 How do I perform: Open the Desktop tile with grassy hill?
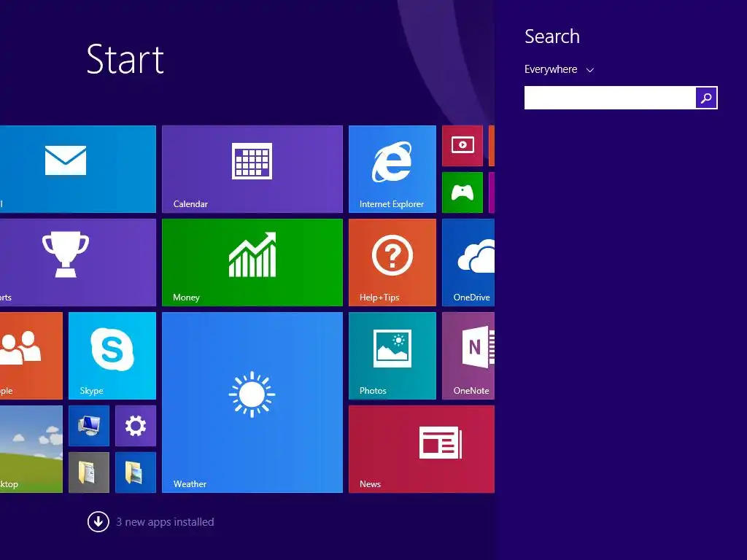pos(31,449)
